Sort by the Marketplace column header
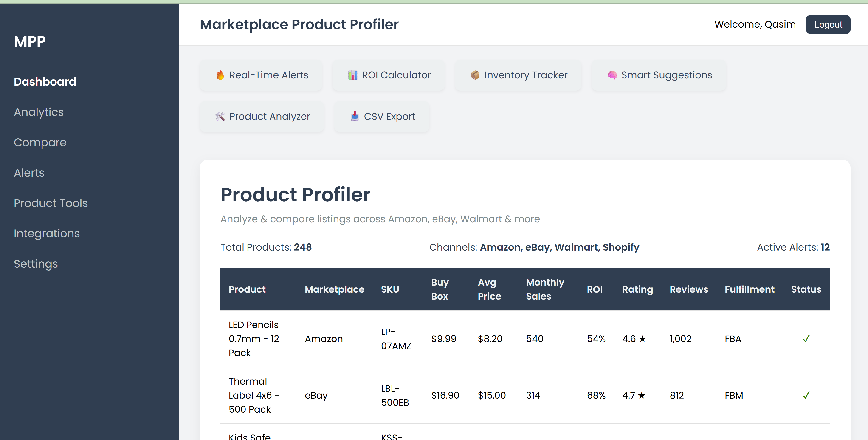Image resolution: width=868 pixels, height=440 pixels. coord(335,289)
